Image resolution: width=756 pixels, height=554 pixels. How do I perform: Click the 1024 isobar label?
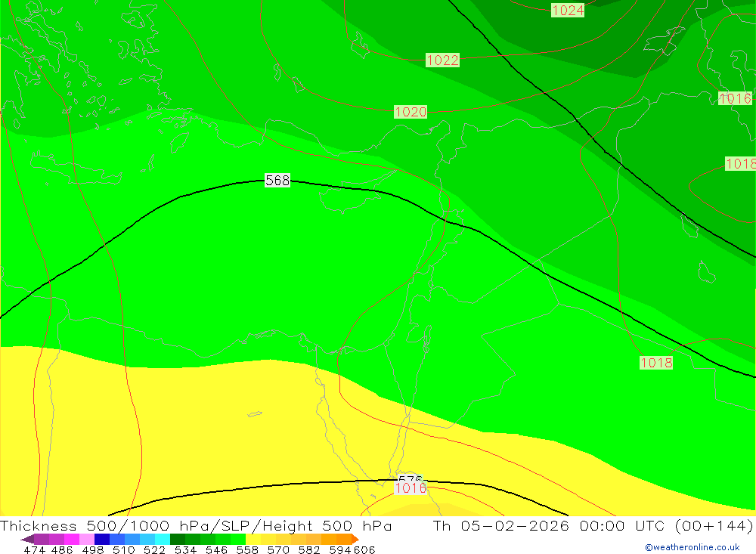(568, 10)
